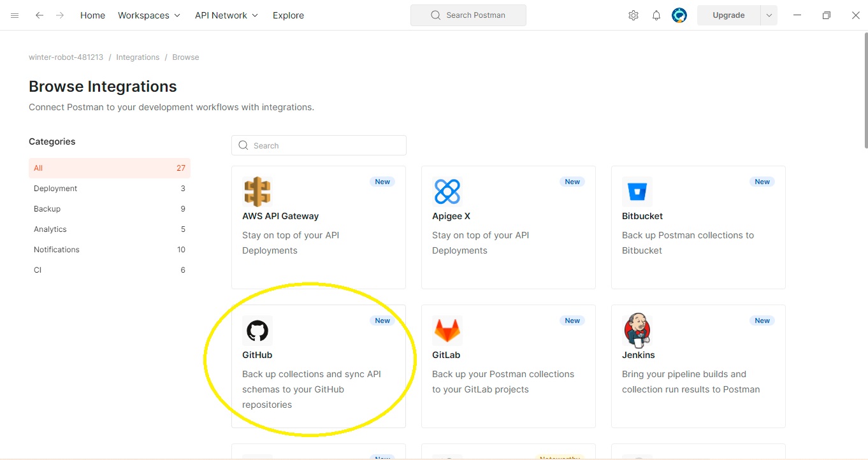This screenshot has width=868, height=460.
Task: Click the back navigation arrow
Action: coord(40,15)
